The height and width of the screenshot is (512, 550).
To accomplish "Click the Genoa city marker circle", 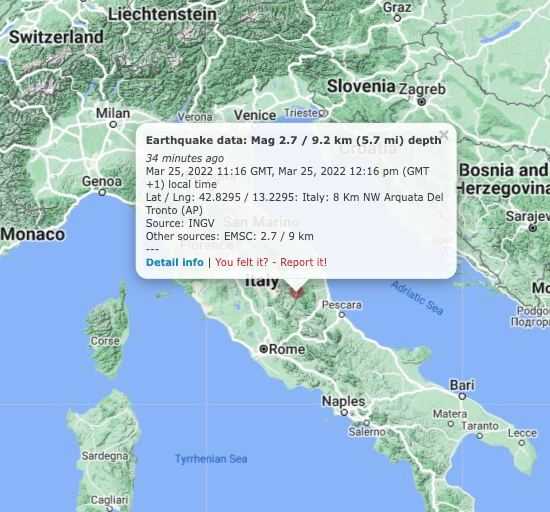I will (102, 193).
